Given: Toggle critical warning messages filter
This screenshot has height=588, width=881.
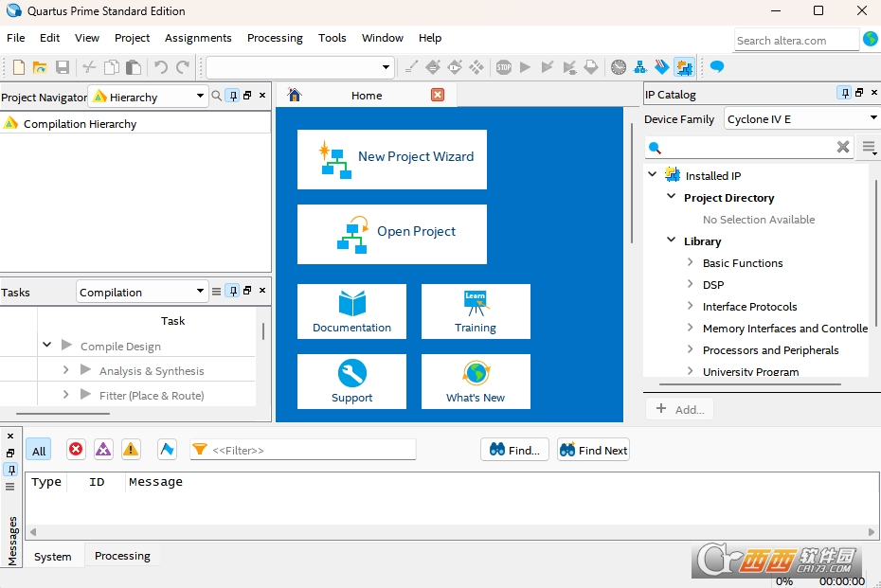Looking at the screenshot, I should [x=103, y=449].
